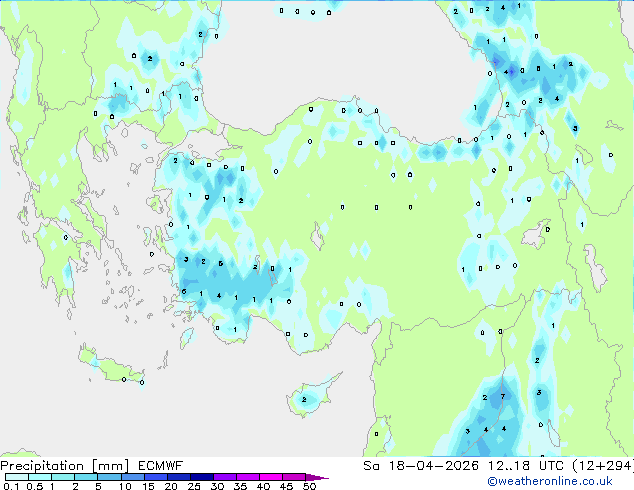Click the 45 to 50 mm legend swatch
This screenshot has height=490, width=634.
pyautogui.click(x=294, y=477)
